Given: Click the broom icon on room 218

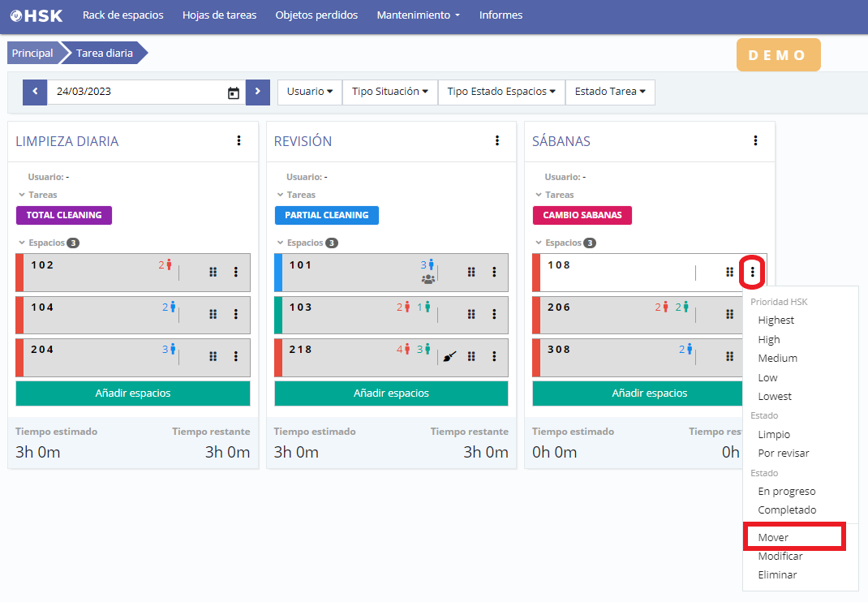Looking at the screenshot, I should tap(450, 356).
